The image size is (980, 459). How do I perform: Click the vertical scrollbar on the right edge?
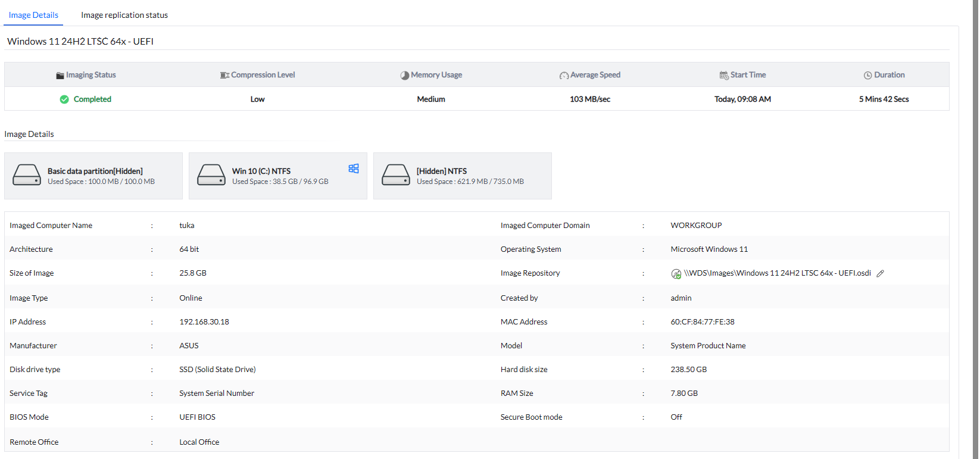pyautogui.click(x=975, y=229)
